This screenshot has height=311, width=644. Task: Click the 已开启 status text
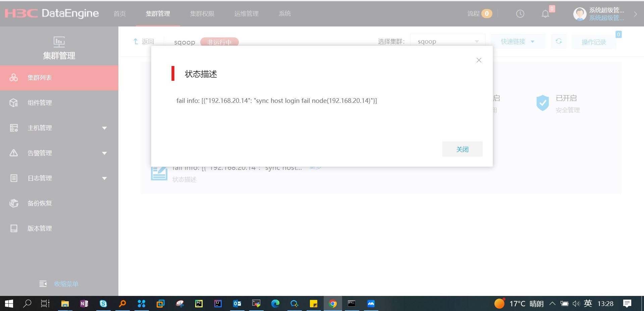pyautogui.click(x=566, y=98)
